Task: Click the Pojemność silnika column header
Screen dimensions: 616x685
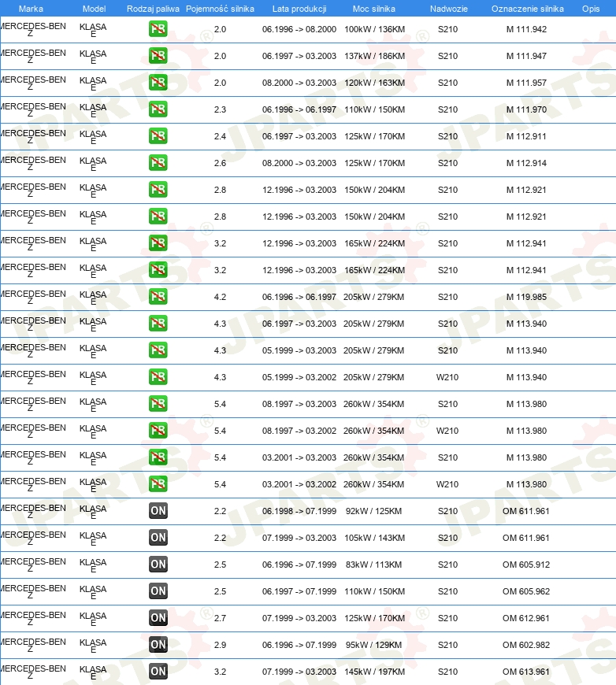Action: [220, 9]
